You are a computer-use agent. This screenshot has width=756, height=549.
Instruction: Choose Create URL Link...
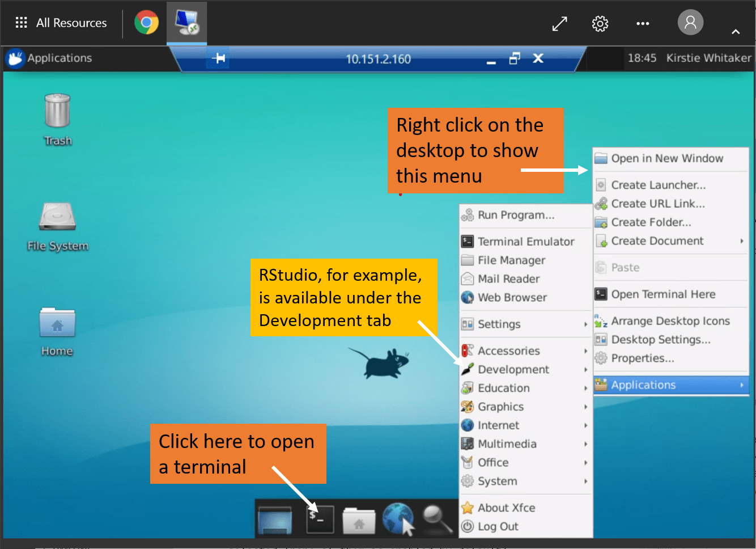(x=671, y=204)
